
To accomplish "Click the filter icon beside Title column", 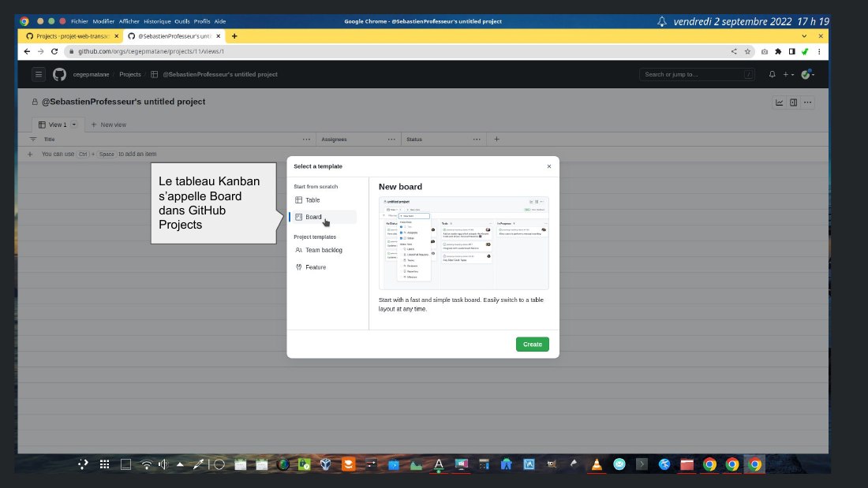I will (33, 140).
